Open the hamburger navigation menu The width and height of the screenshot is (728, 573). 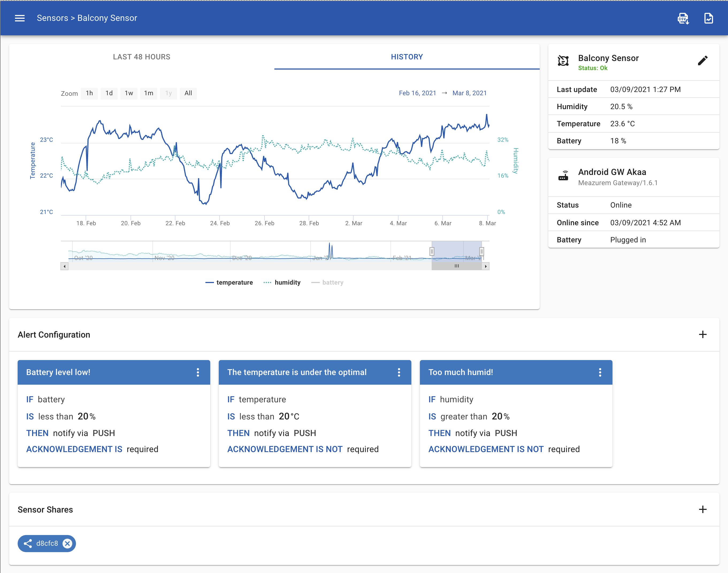20,18
